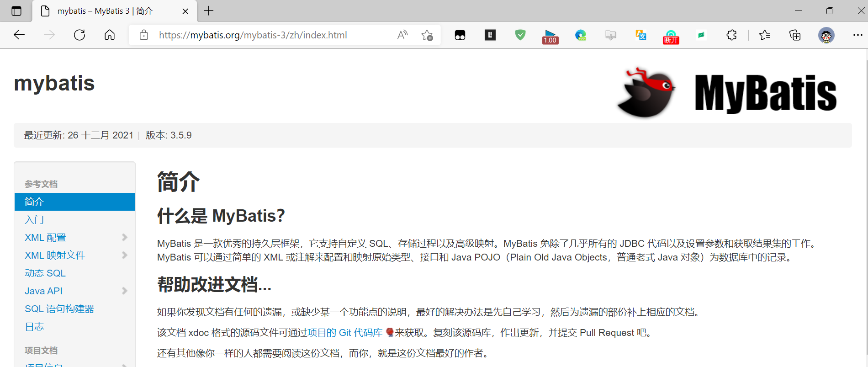Click the browser forward arrow
The height and width of the screenshot is (367, 868).
coord(49,35)
